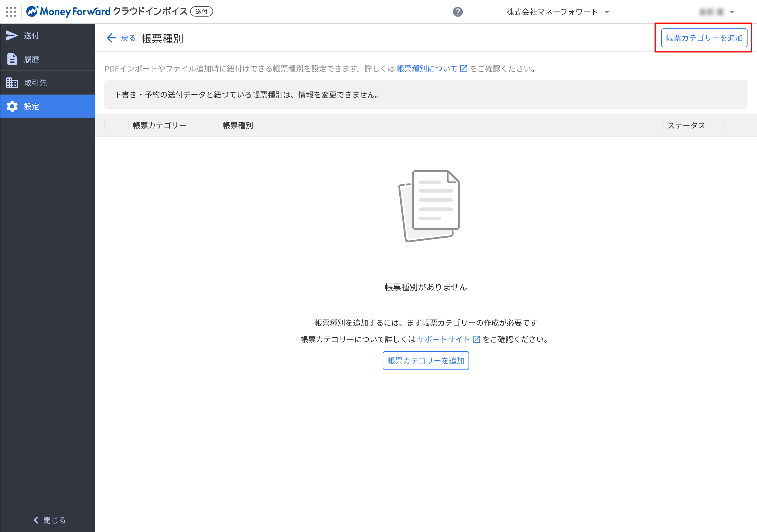The image size is (757, 532).
Task: Collapse the sidebar with 閉じる
Action: (49, 520)
